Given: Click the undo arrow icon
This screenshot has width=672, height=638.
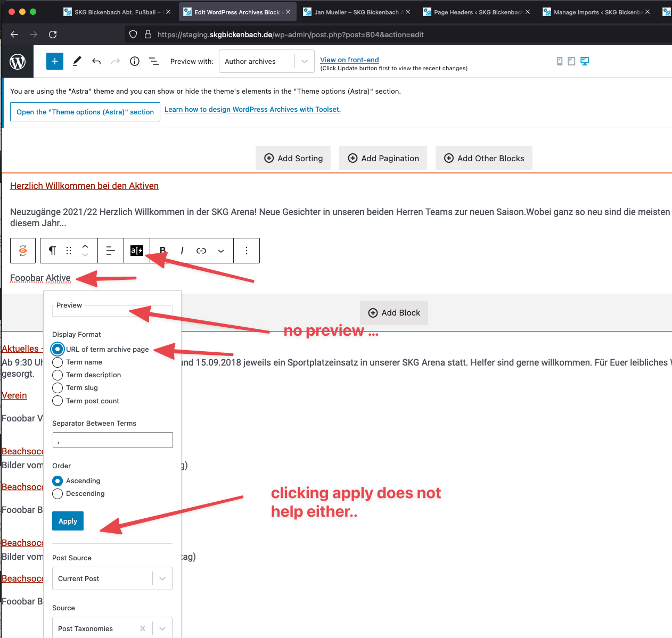Looking at the screenshot, I should pos(96,61).
